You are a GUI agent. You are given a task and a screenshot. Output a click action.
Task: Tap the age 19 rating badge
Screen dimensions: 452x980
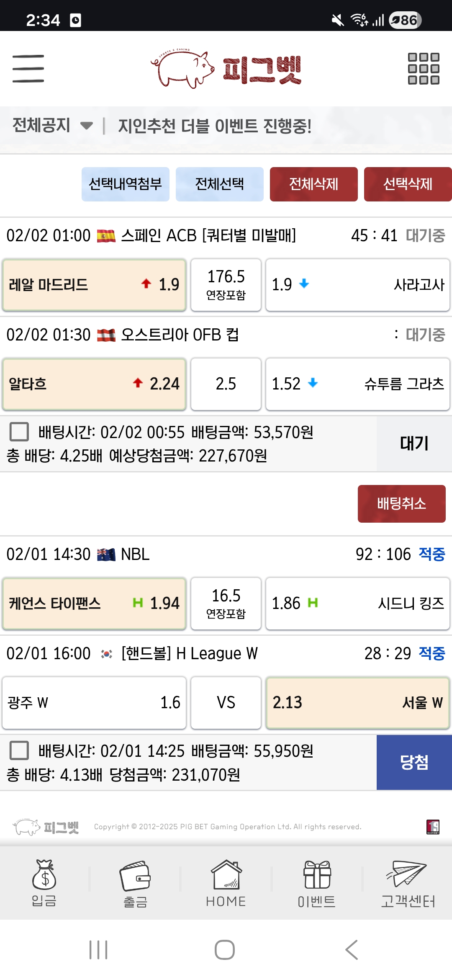click(x=433, y=827)
